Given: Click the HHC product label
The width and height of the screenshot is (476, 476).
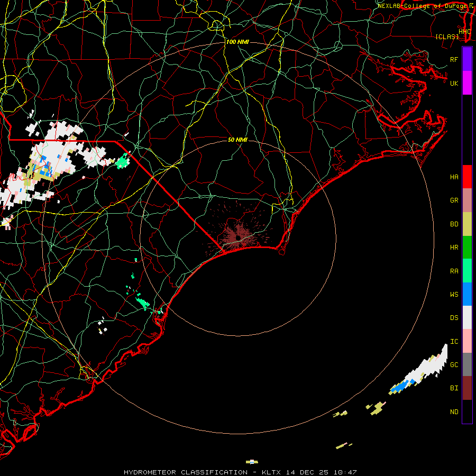Looking at the screenshot, I should tap(464, 31).
